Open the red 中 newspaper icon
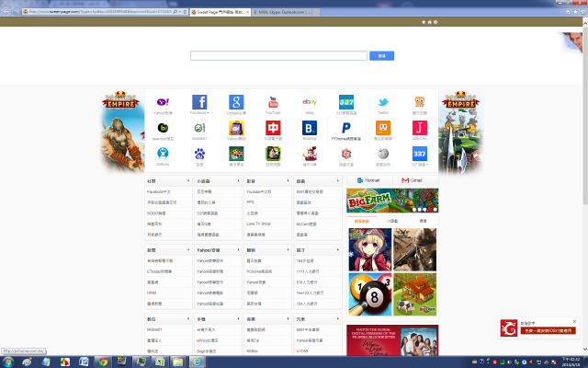This screenshot has width=588, height=368. click(x=273, y=128)
